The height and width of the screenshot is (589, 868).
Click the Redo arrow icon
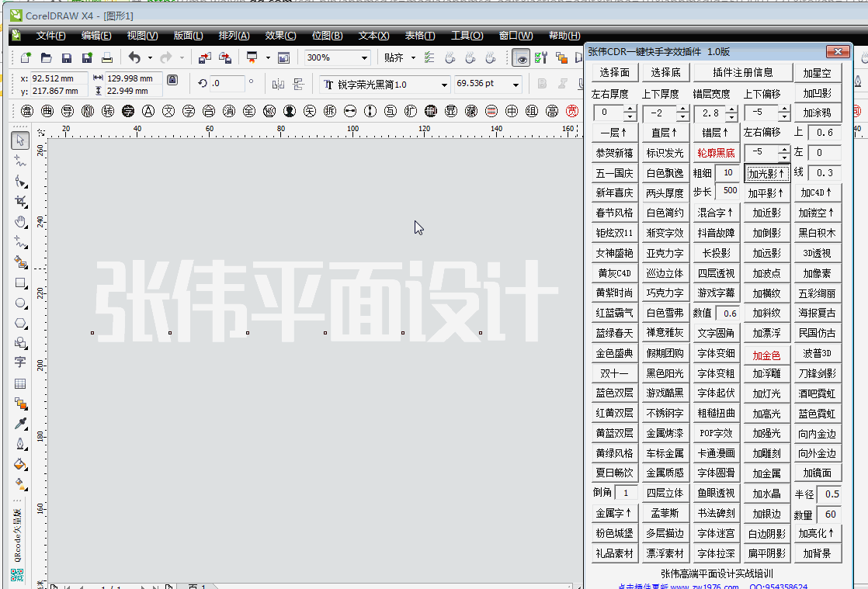click(x=165, y=57)
